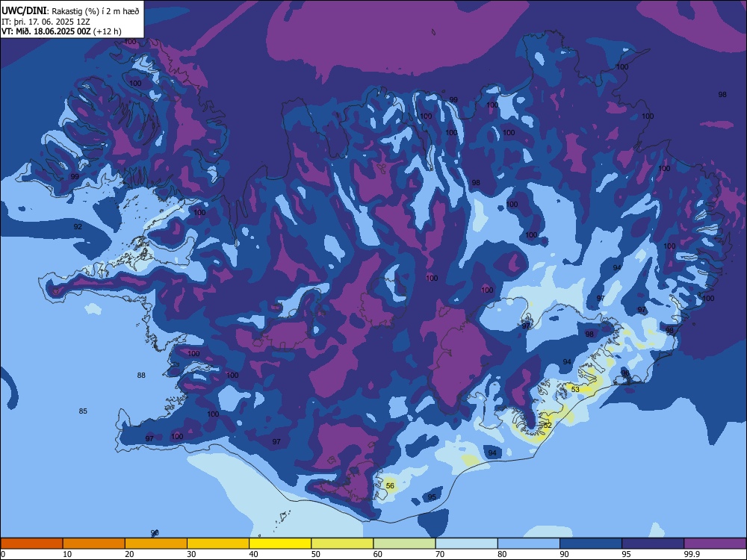Click the UWC/DINI title text
This screenshot has width=747, height=560.
pos(24,10)
